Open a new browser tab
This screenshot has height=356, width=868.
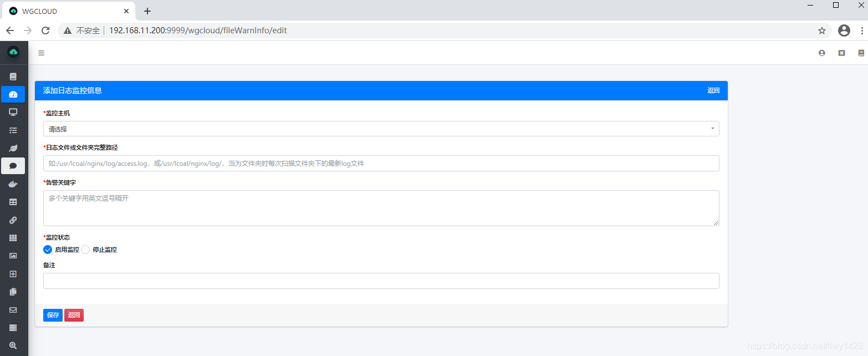(x=147, y=11)
